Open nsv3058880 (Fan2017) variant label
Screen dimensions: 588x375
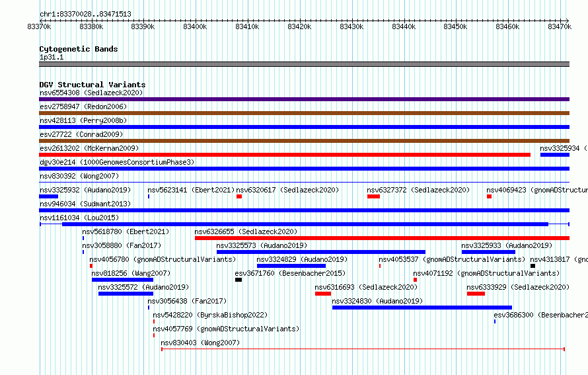(122, 245)
